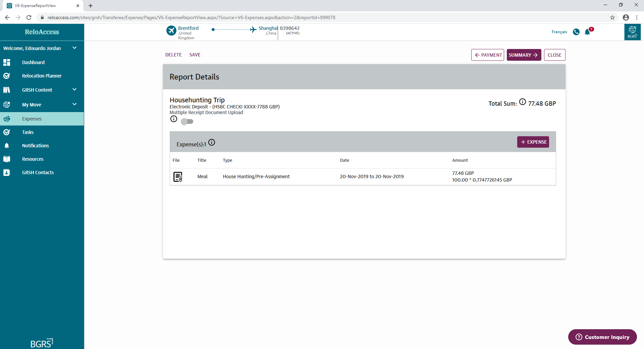
Task: Click the 20-Nov-2019 date cell
Action: (372, 177)
